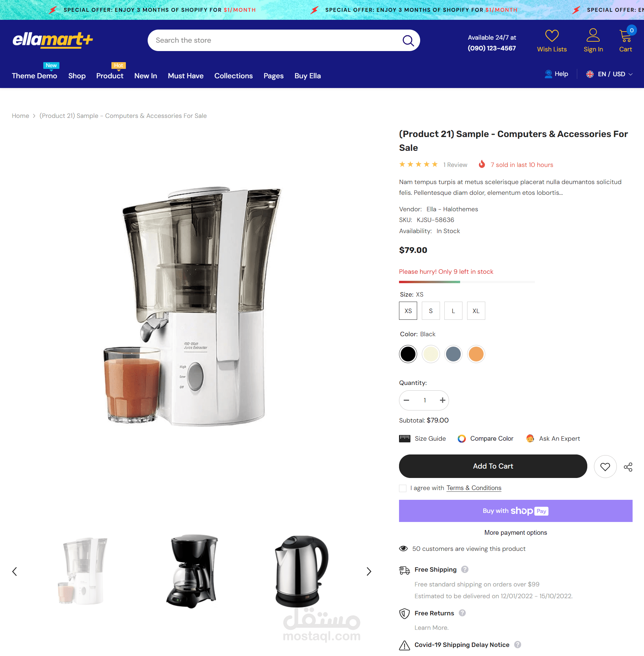Viewport: 644px width, 656px height.
Task: Select size XL option
Action: [x=476, y=311]
